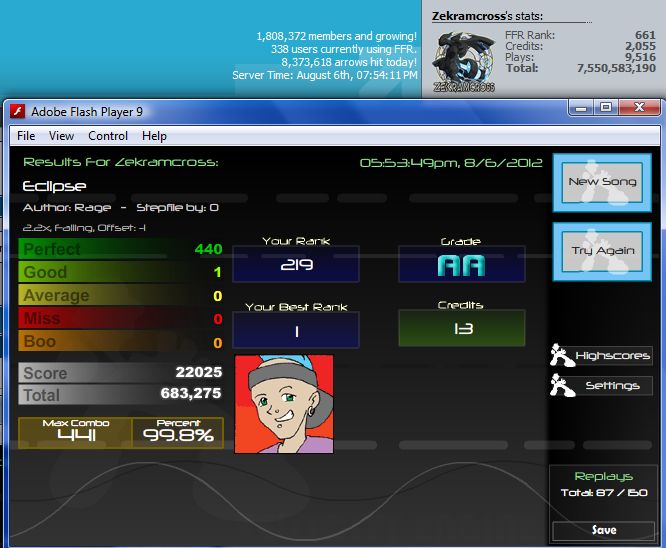This screenshot has height=548, width=666.
Task: Save the replay with the Save button
Action: click(604, 530)
